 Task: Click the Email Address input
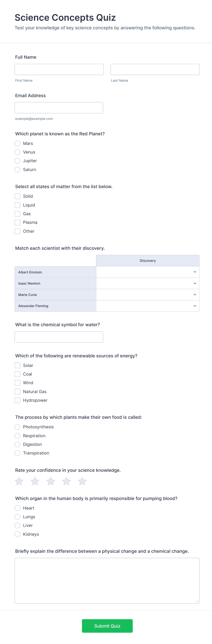[59, 108]
